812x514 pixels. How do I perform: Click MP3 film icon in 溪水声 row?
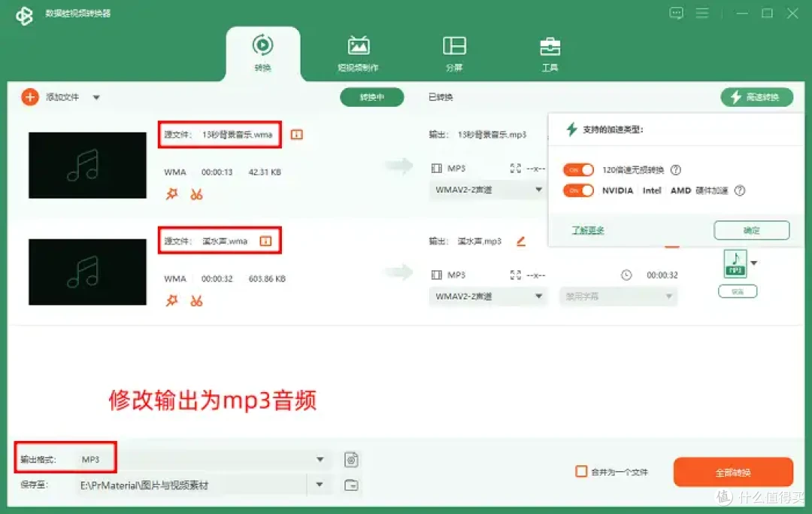[437, 275]
